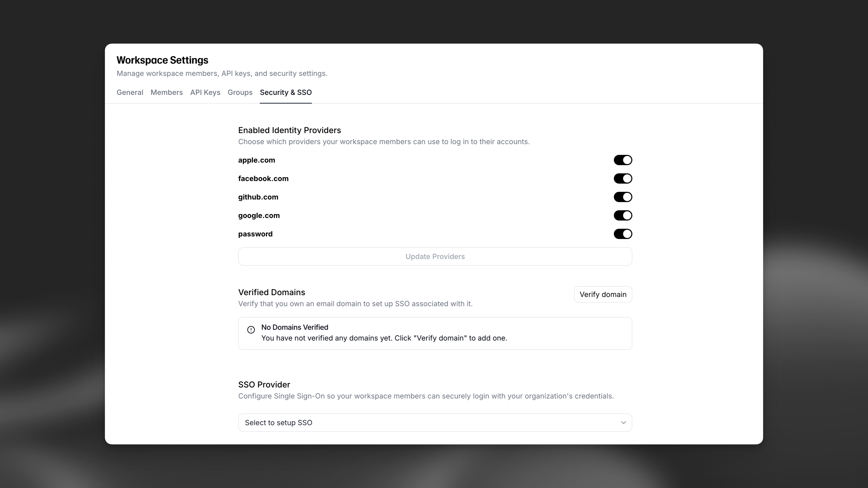Click the Verified Domains section heading
Screen dimensions: 868x488
(272, 292)
